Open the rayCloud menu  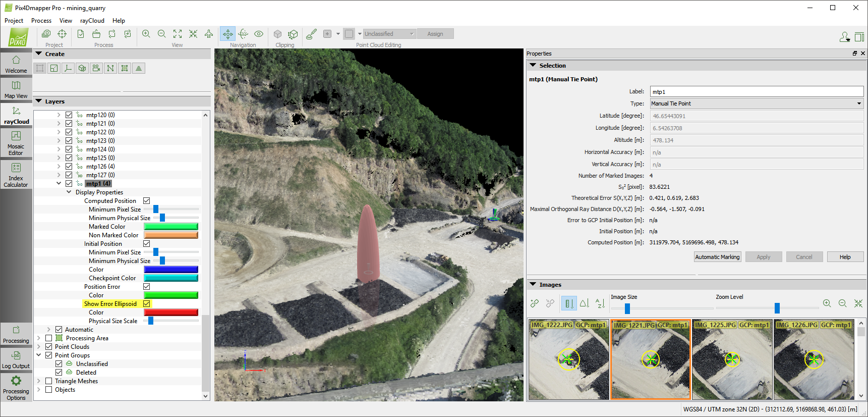tap(92, 21)
